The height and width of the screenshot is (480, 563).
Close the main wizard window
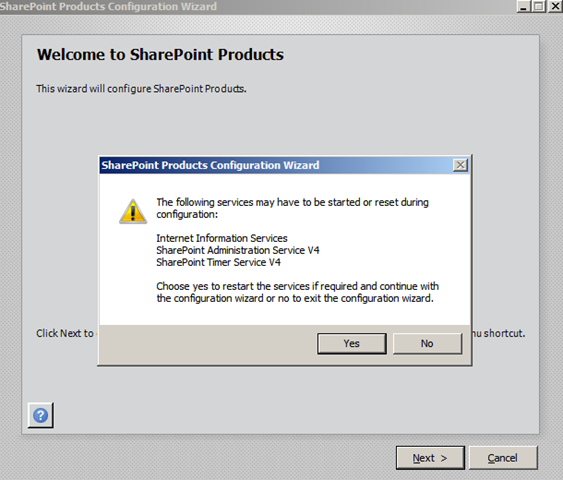click(555, 6)
